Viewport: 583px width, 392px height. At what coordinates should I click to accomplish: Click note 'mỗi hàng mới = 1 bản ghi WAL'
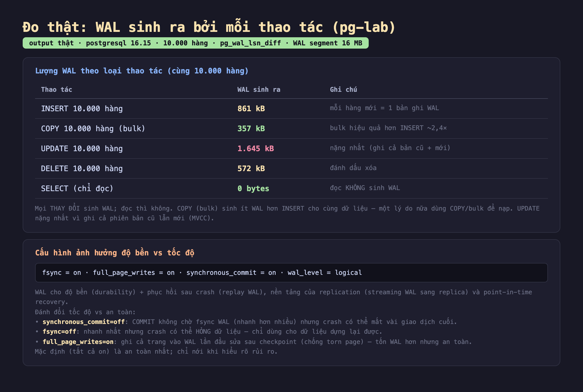click(384, 108)
